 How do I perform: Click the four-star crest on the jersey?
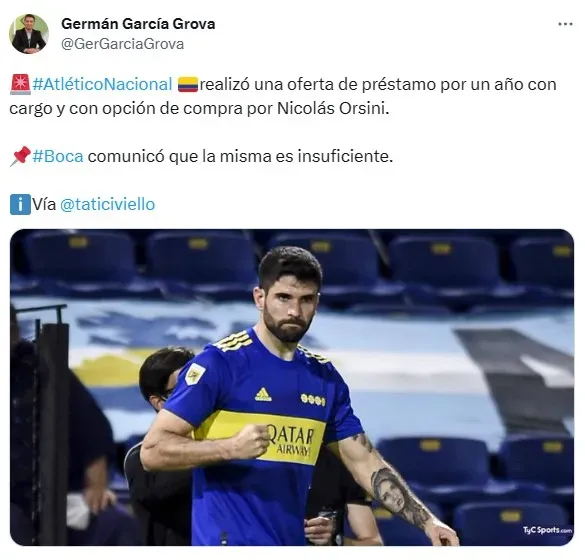313,400
